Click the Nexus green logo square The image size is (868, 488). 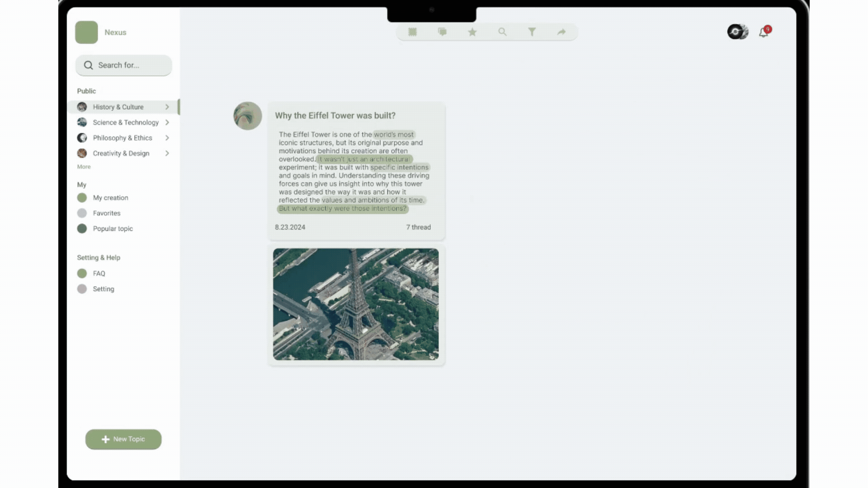coord(86,32)
